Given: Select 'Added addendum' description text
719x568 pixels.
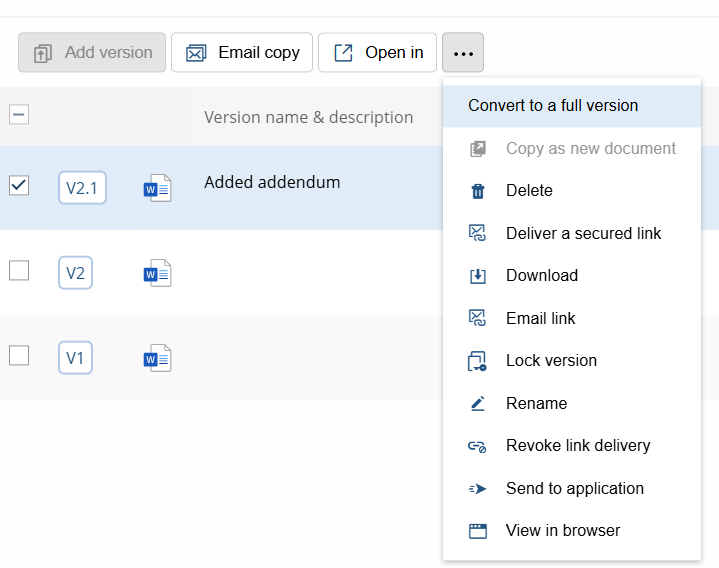Looking at the screenshot, I should pos(272,182).
